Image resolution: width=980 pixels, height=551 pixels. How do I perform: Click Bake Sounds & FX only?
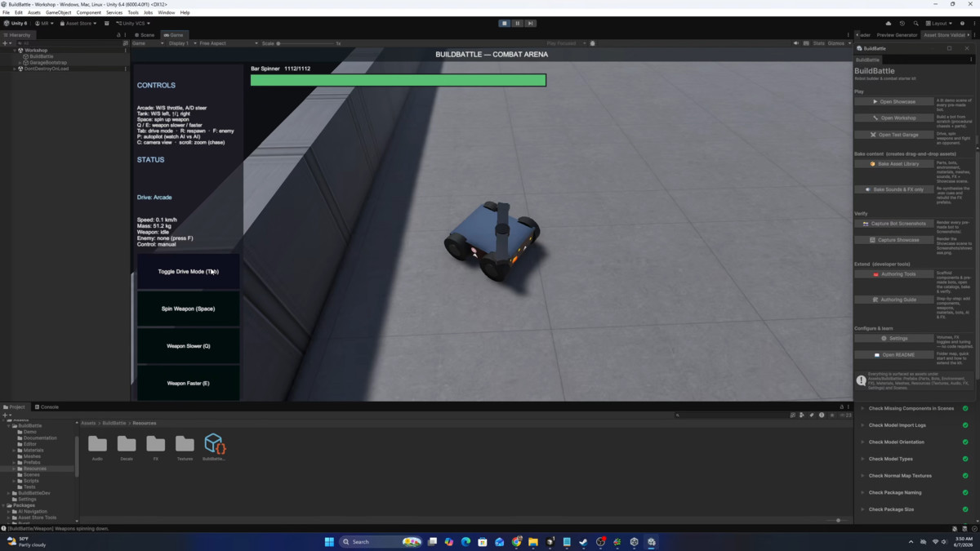(x=894, y=189)
